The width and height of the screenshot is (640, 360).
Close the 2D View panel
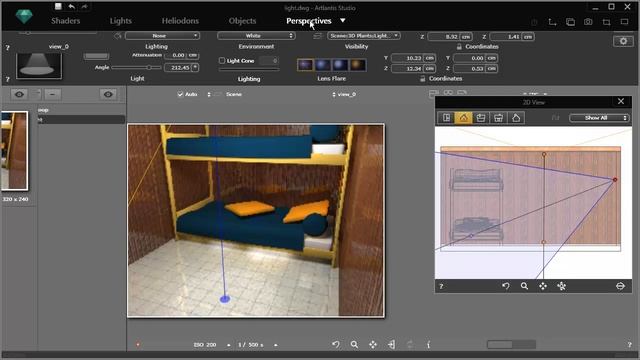pos(621,101)
